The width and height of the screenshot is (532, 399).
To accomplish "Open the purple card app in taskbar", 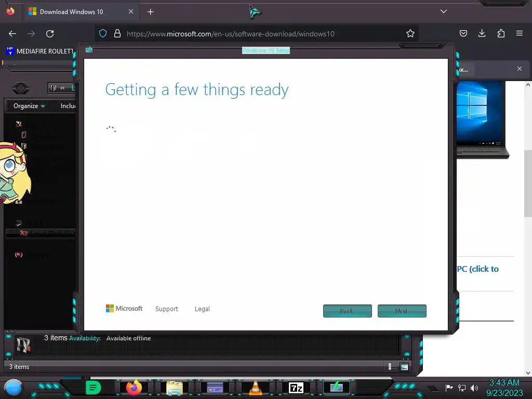I will [x=215, y=388].
